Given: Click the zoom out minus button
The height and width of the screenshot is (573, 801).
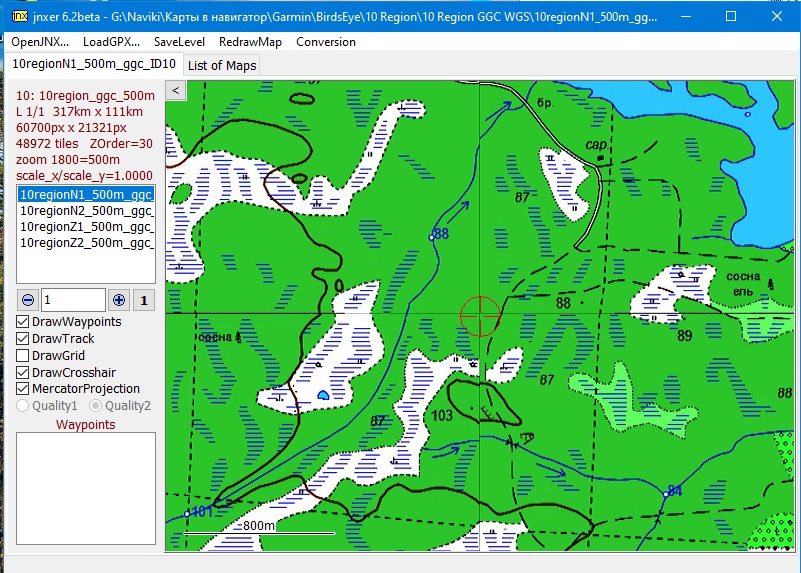Looking at the screenshot, I should point(27,300).
